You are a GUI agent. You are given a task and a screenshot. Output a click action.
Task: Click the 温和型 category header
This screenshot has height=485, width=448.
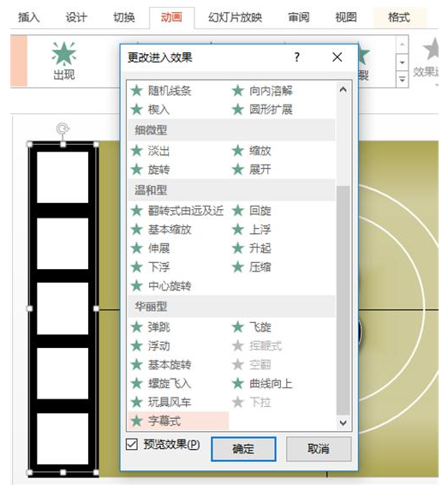231,190
